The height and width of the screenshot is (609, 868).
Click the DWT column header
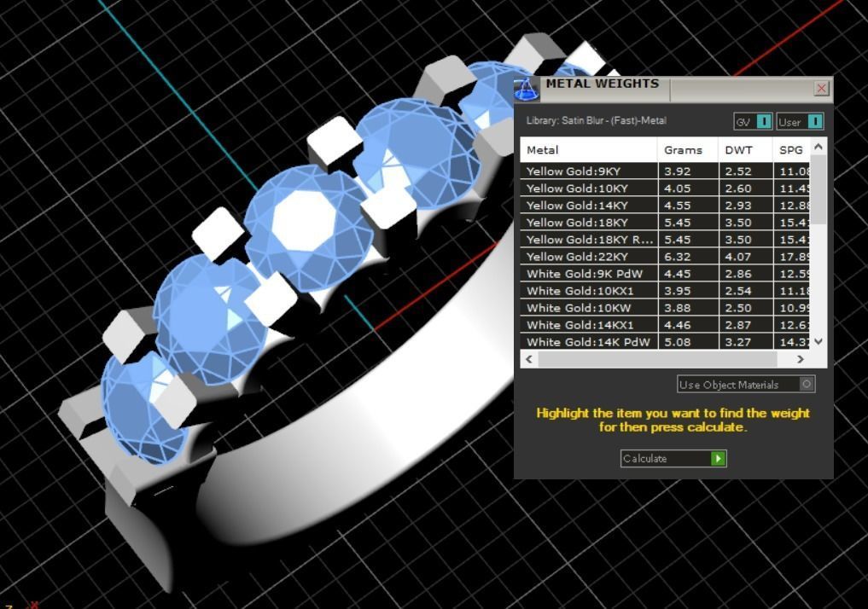pyautogui.click(x=745, y=150)
